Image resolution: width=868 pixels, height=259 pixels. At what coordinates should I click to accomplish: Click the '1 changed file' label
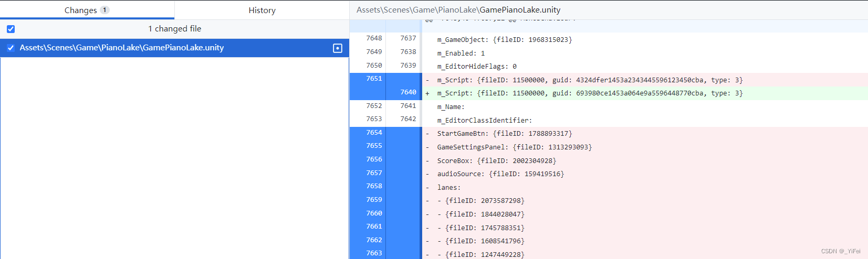(174, 29)
